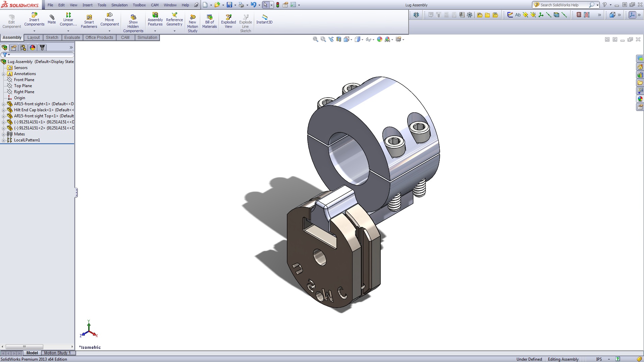Click horizontal scrollbar in feature tree
Screen dimensions: 644x362
coord(24,347)
